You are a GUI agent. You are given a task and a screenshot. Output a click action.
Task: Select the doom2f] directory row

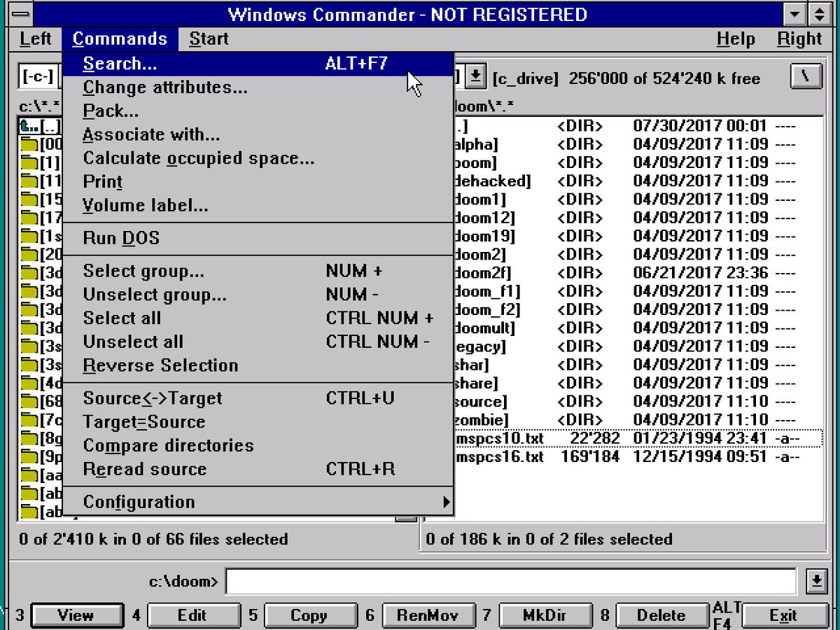tap(638, 273)
